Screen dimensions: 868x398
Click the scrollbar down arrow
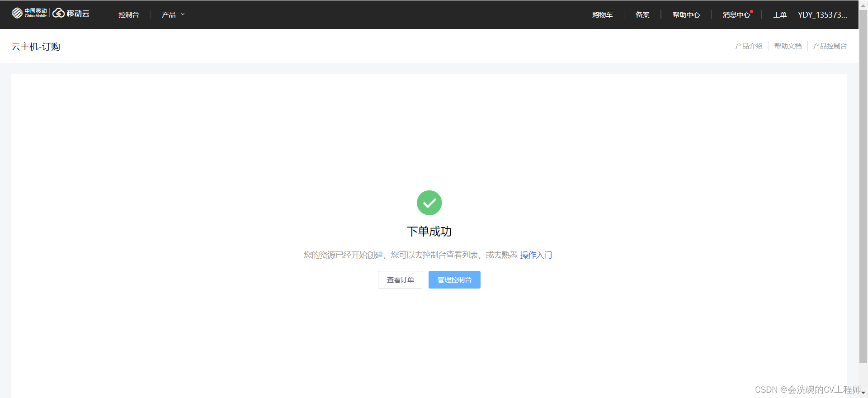(x=863, y=393)
